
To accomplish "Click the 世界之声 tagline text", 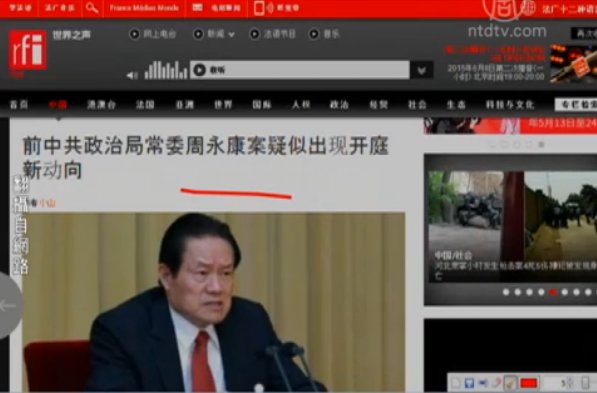I will (72, 35).
